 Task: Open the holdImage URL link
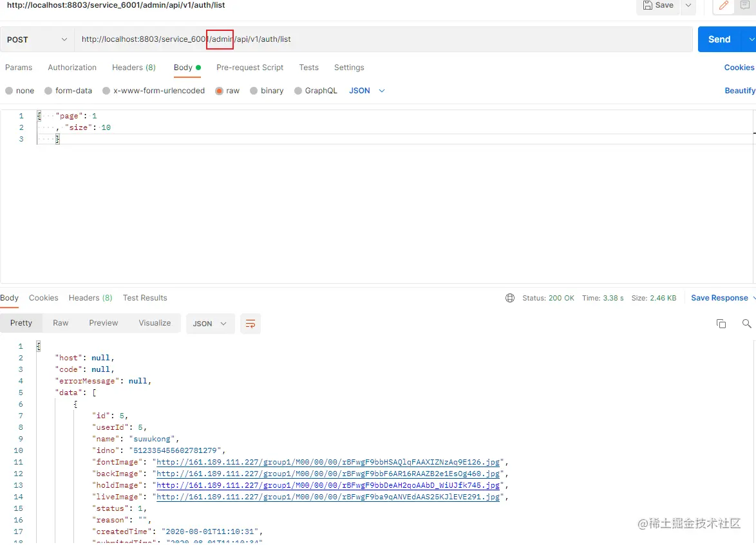tap(328, 485)
